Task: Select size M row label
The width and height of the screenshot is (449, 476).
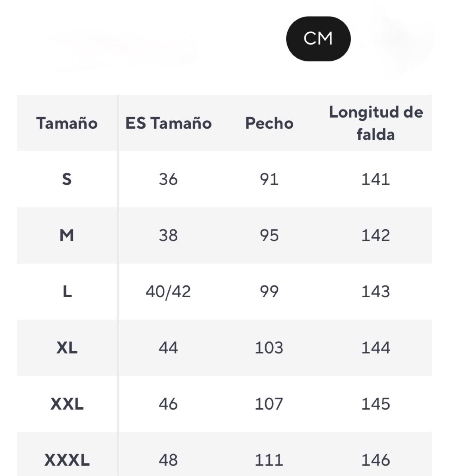Action: click(67, 236)
